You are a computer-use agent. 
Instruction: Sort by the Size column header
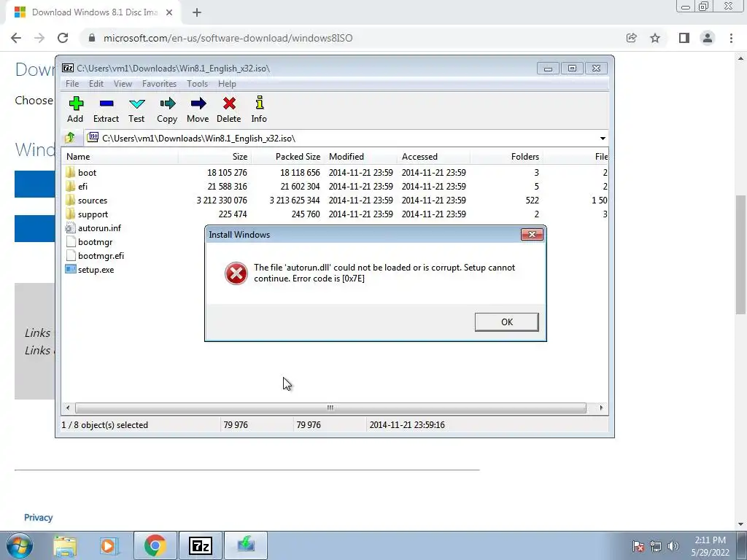click(215, 157)
